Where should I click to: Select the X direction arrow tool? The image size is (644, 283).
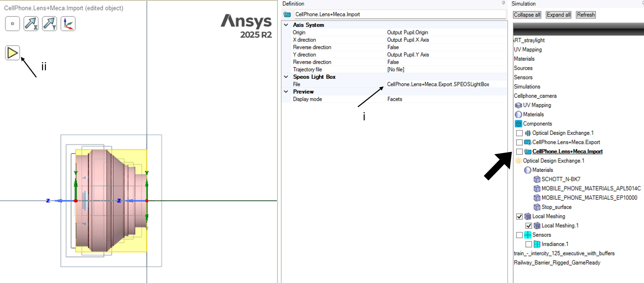tap(31, 24)
